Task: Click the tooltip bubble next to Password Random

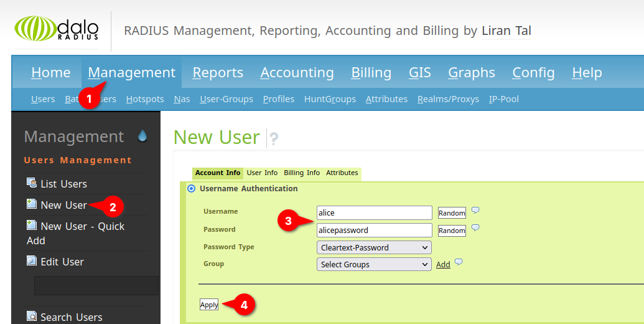Action: tap(475, 228)
